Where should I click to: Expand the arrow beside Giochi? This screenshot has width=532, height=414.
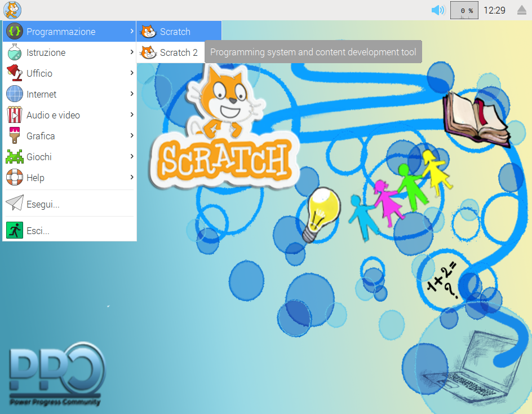tap(132, 156)
